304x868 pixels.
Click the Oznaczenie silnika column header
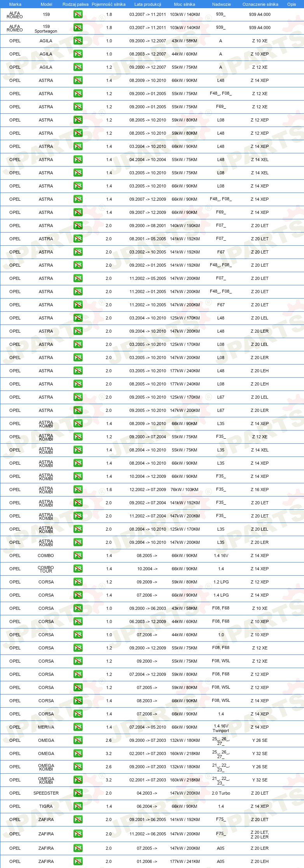pos(260,4)
